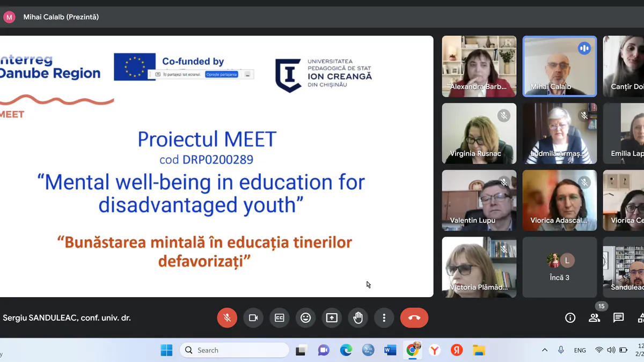644x362 pixels.
Task: Open the chat messages panel
Action: pos(618,318)
